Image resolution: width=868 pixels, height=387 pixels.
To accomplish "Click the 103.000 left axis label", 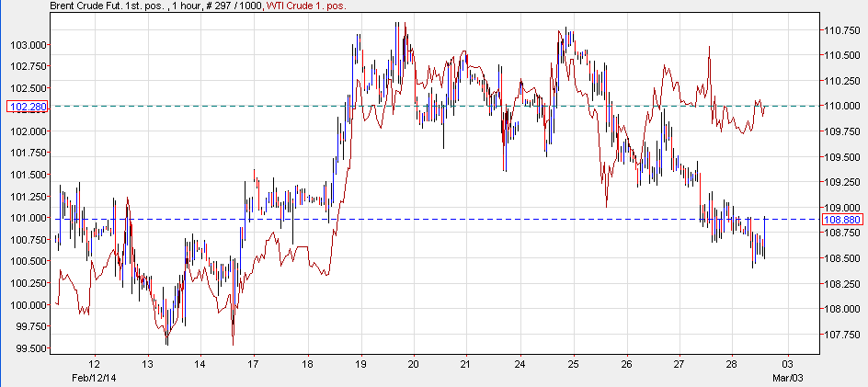I will (x=28, y=45).
